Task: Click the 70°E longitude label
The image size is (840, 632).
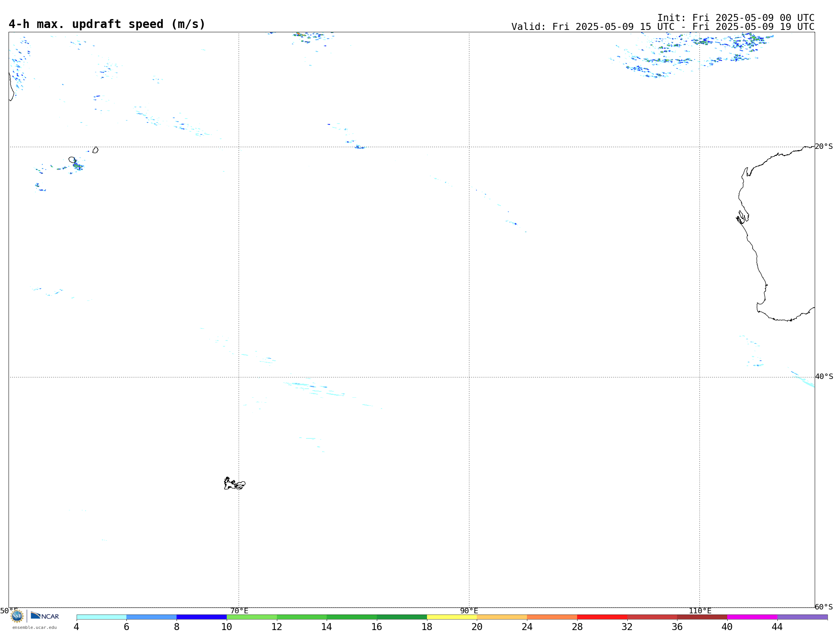Action: click(239, 611)
